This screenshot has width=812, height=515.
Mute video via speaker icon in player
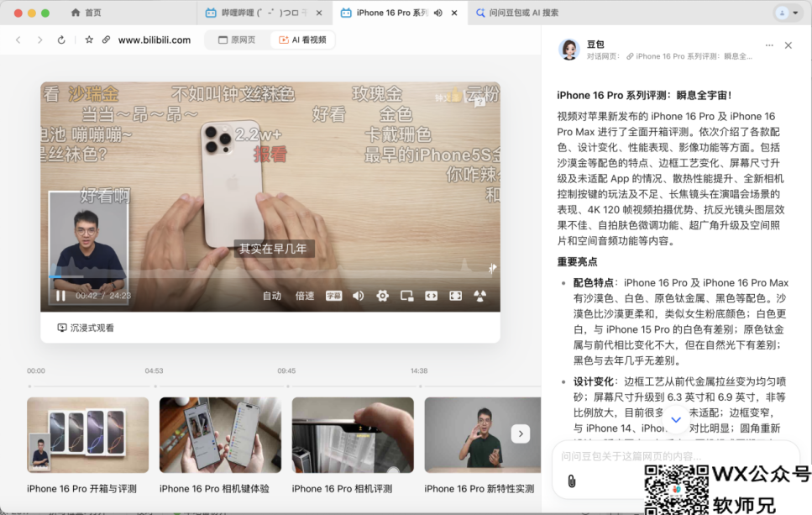pyautogui.click(x=359, y=296)
